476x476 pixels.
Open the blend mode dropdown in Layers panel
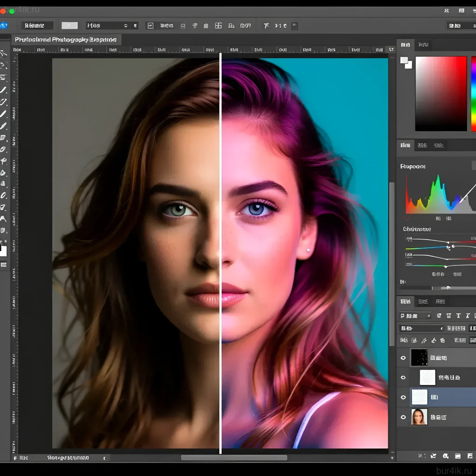pos(421,328)
